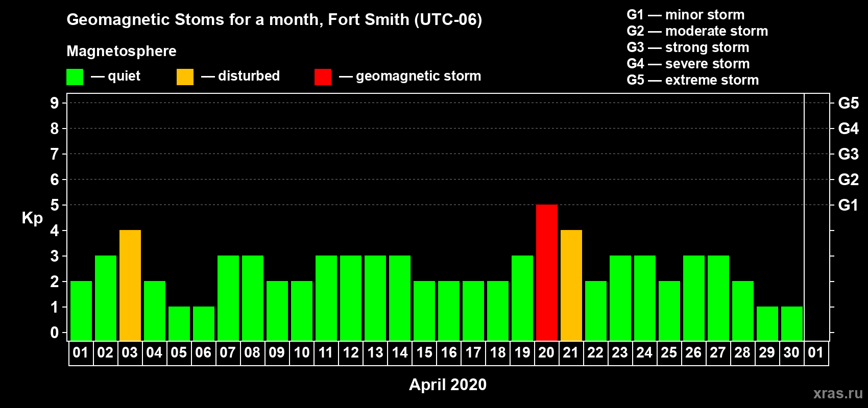Click the date label 06 on the axis
This screenshot has height=408, width=868.
[203, 353]
